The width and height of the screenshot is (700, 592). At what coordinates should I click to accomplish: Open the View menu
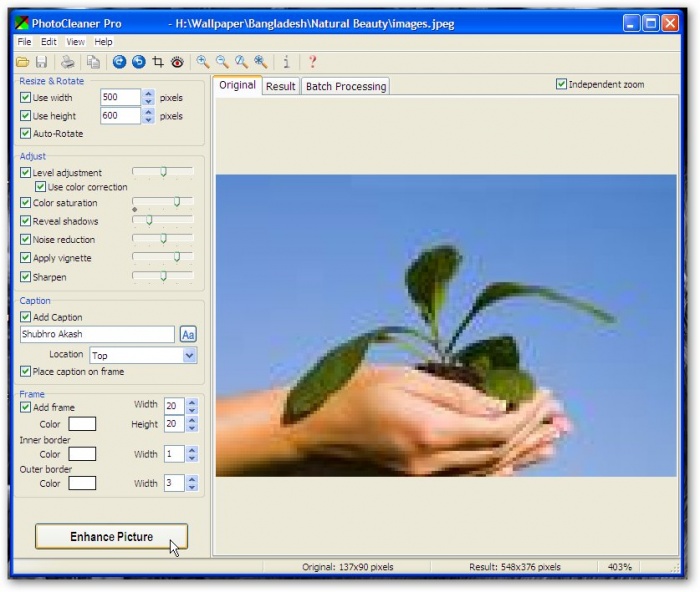[75, 42]
